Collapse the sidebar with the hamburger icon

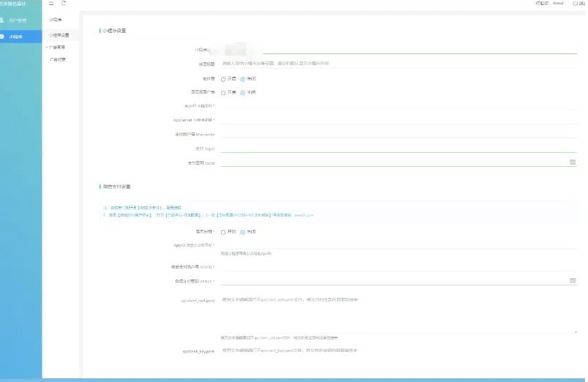click(x=51, y=3)
